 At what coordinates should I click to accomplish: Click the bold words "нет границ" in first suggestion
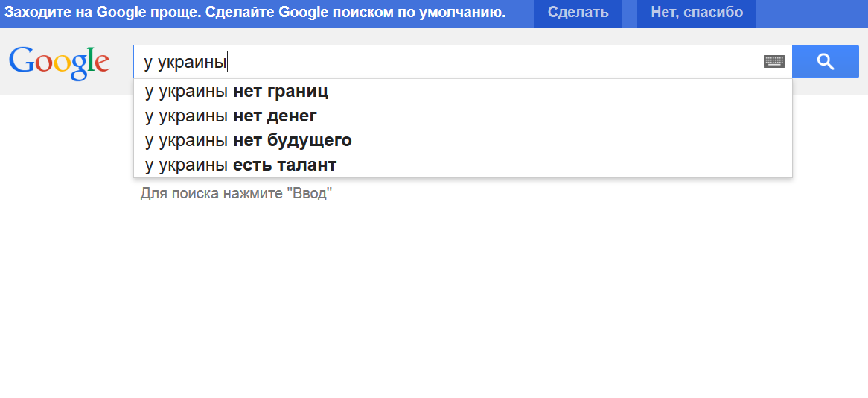click(281, 92)
